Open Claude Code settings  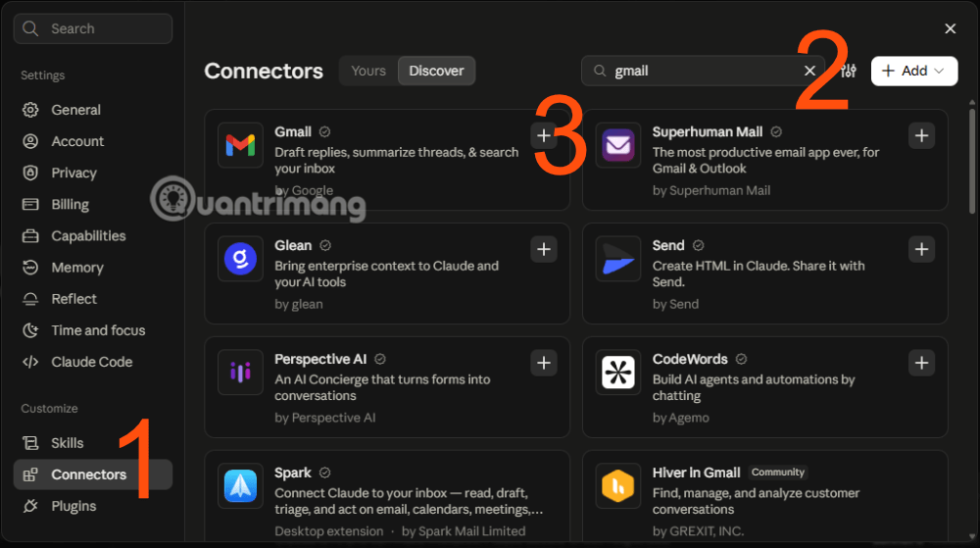point(92,362)
